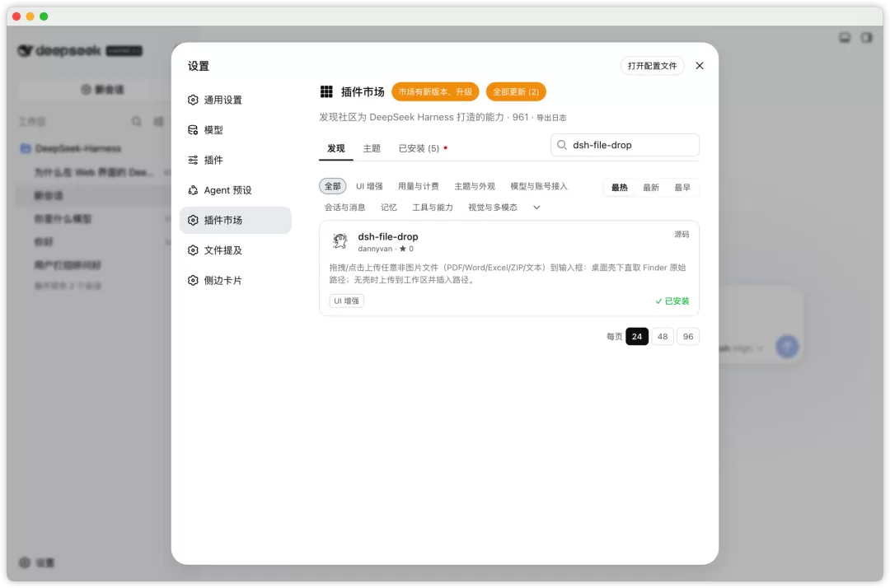The width and height of the screenshot is (890, 588).
Task: Click 市场有新版本，升级 button
Action: pyautogui.click(x=435, y=92)
